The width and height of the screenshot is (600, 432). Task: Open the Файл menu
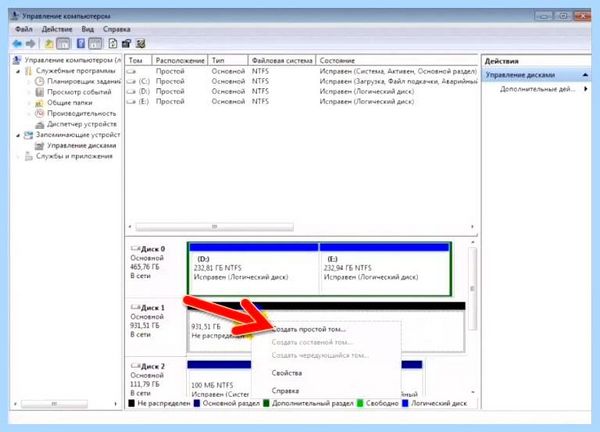click(24, 29)
